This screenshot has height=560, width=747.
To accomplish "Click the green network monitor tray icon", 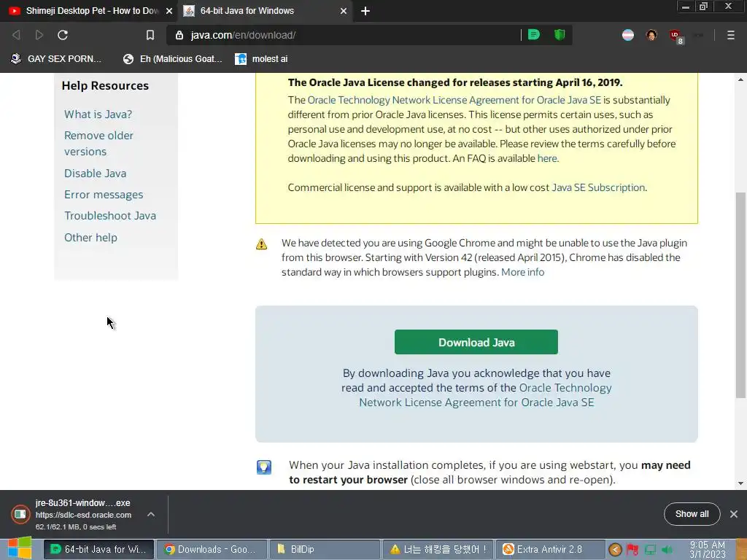I will point(650,550).
